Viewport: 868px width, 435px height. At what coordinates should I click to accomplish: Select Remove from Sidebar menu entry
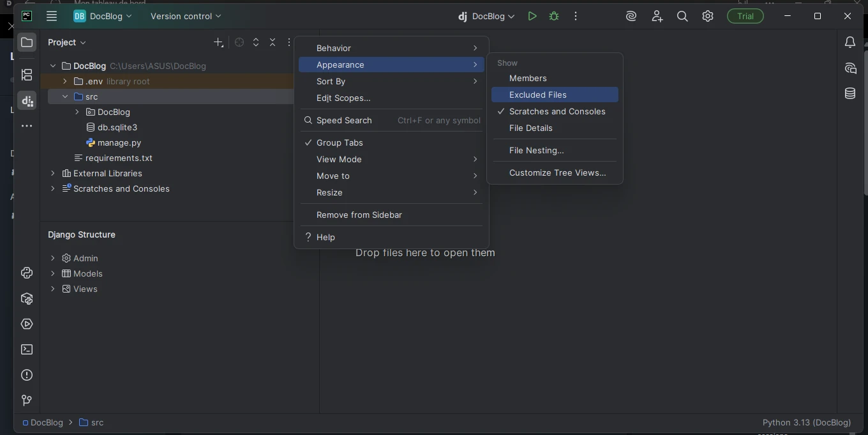(x=359, y=215)
